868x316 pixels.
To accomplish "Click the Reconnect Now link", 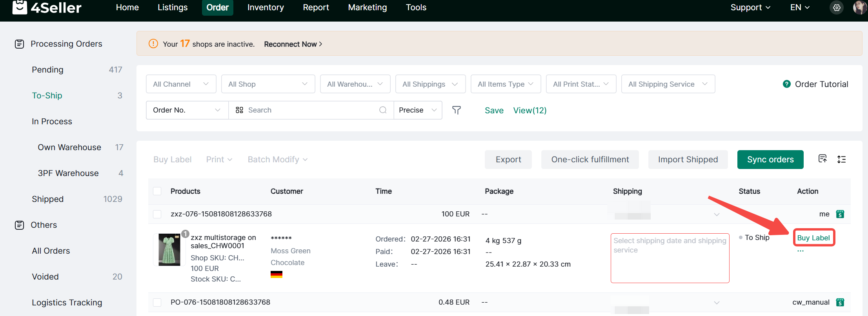I will [293, 44].
